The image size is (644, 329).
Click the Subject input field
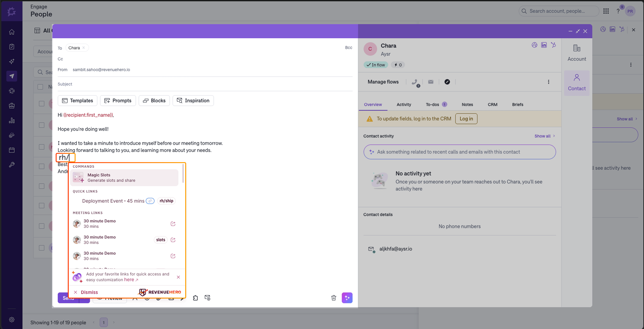205,84
